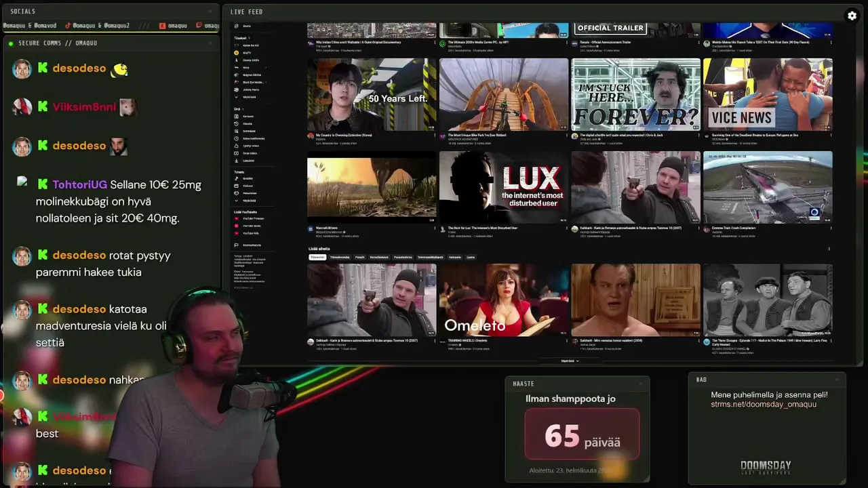Open the Watch later item in the YouTube sidebar

click(248, 138)
